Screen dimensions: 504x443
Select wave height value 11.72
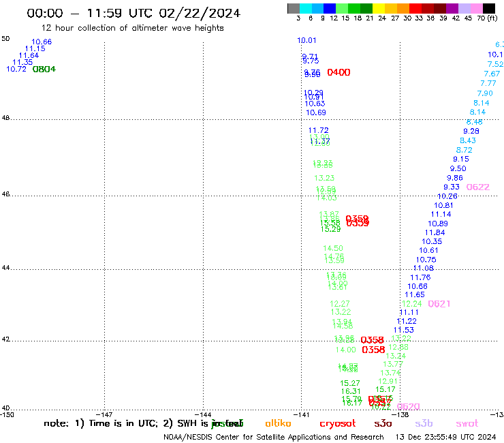pos(319,130)
